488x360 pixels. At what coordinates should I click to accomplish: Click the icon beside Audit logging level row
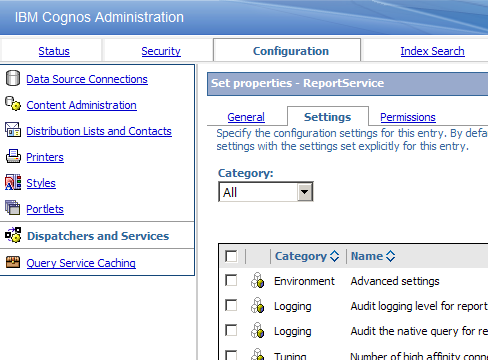click(x=257, y=306)
